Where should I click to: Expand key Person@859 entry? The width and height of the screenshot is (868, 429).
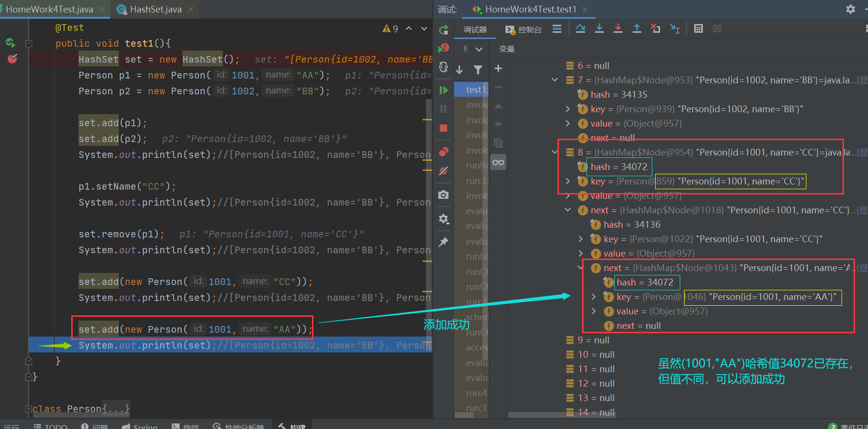coord(568,181)
